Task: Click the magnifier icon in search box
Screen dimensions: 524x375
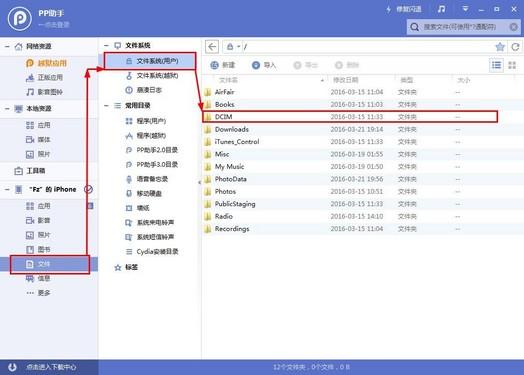Action: tap(414, 27)
